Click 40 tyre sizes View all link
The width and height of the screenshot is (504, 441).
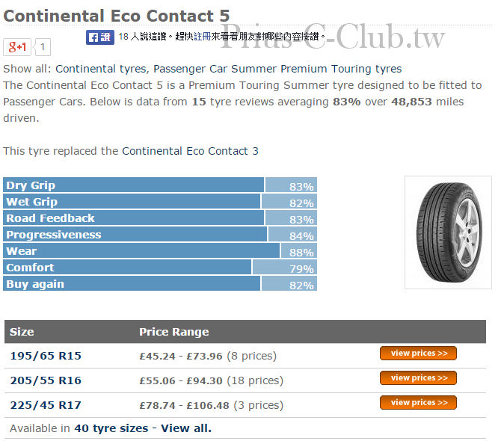pyautogui.click(x=143, y=428)
